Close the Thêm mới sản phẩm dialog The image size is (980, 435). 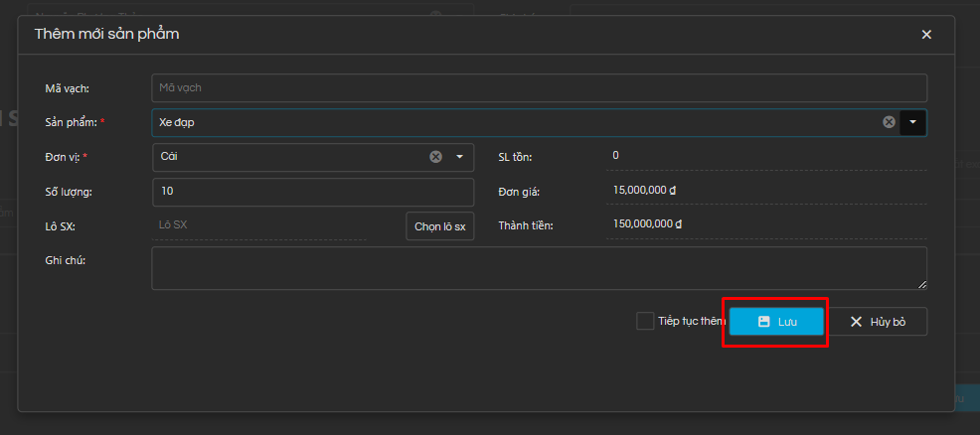coord(926,35)
